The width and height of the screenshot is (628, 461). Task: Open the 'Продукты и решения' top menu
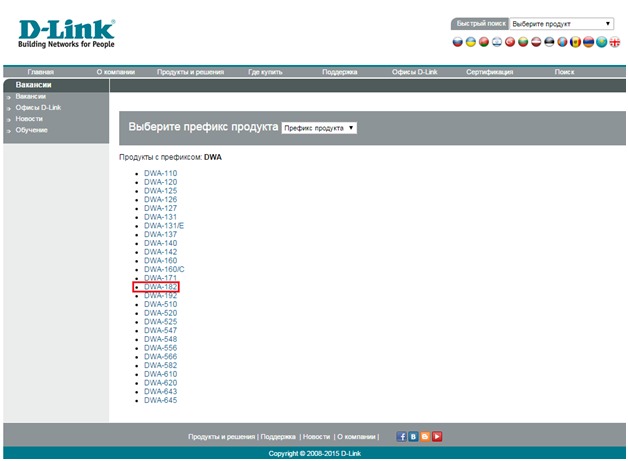pyautogui.click(x=190, y=72)
